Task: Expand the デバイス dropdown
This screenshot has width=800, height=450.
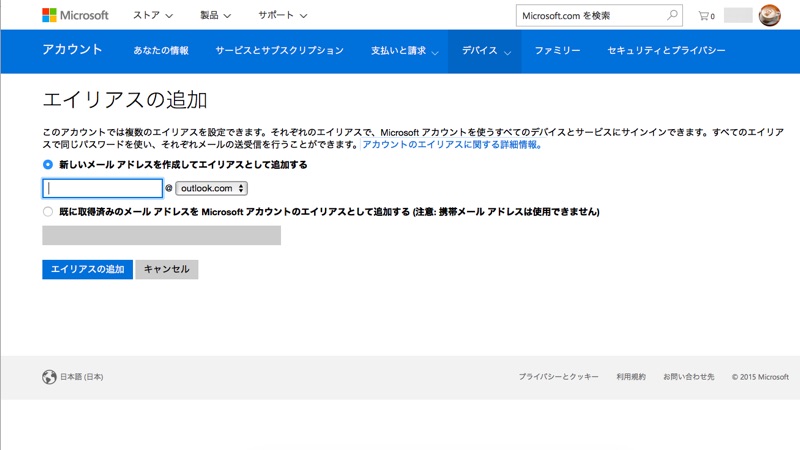Action: click(x=486, y=51)
